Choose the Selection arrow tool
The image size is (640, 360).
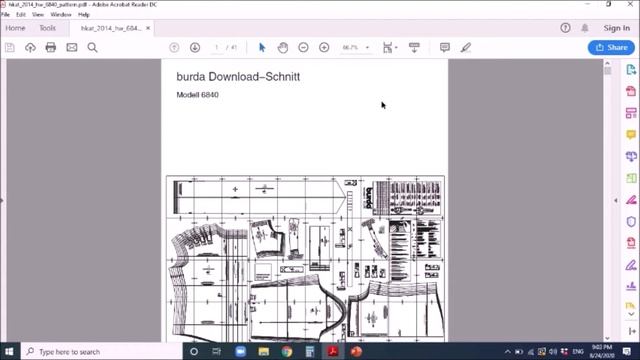262,47
